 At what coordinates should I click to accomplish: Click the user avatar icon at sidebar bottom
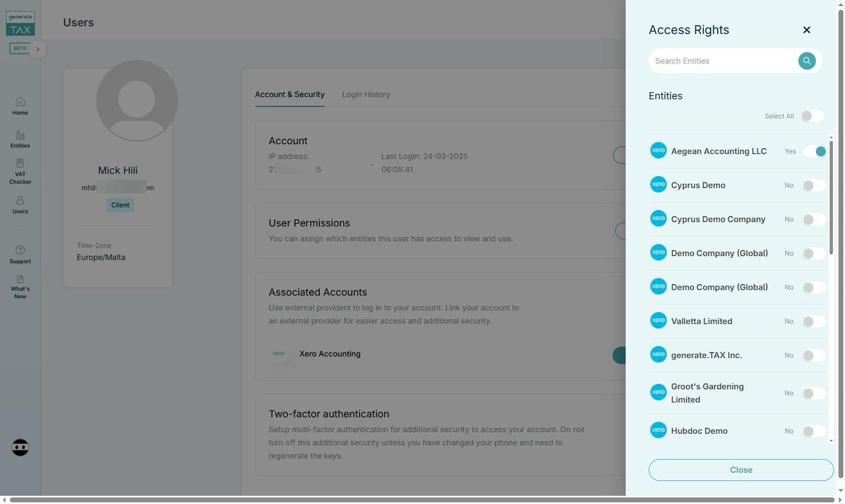pyautogui.click(x=20, y=448)
